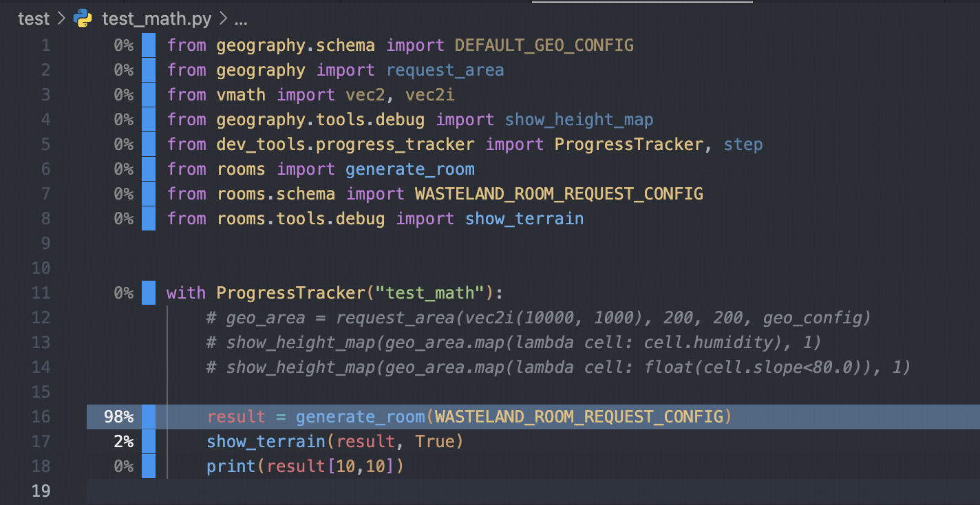Click the coverage gutter block on line 3
The height and width of the screenshot is (505, 980).
coord(149,94)
